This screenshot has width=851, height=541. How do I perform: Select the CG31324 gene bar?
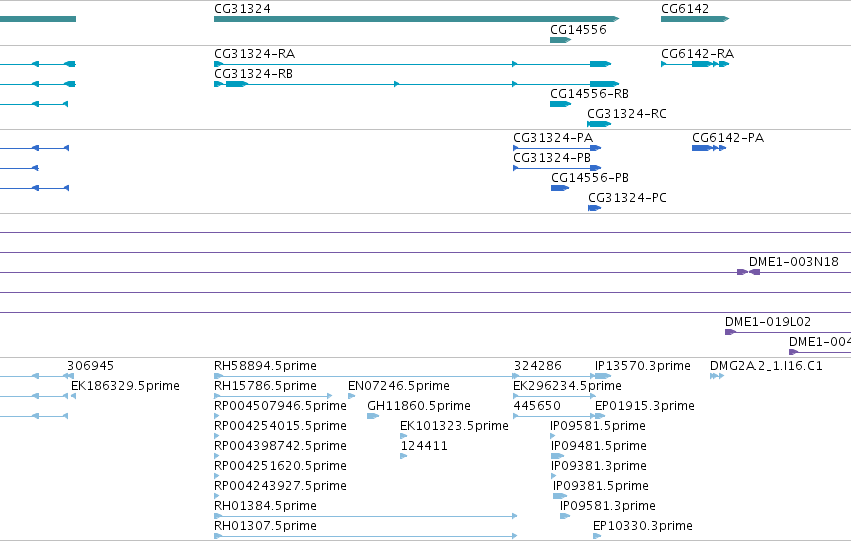click(416, 19)
